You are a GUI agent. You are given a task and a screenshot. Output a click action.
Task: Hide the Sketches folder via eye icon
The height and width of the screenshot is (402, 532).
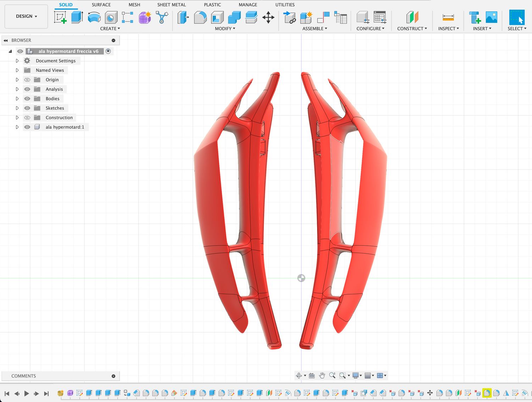[27, 108]
